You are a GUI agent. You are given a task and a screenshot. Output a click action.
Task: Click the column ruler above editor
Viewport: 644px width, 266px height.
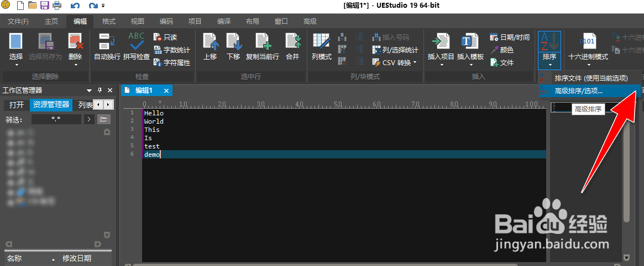(x=344, y=104)
